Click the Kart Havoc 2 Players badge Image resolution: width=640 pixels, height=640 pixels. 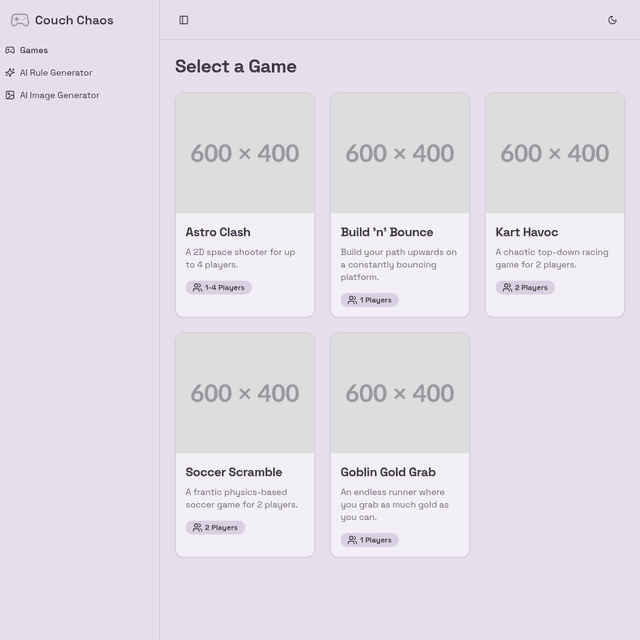click(525, 288)
